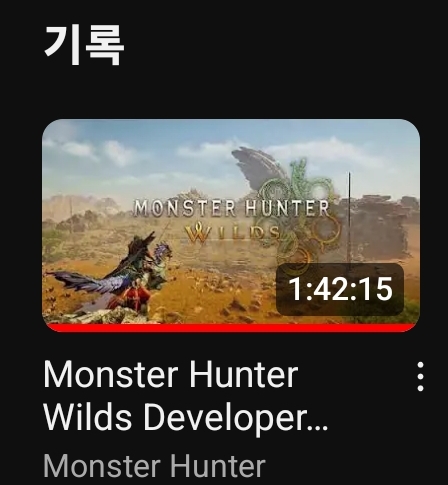Select the 'Wilds Developer…' title line
Screen dimensions: 448x485
[x=185, y=417]
